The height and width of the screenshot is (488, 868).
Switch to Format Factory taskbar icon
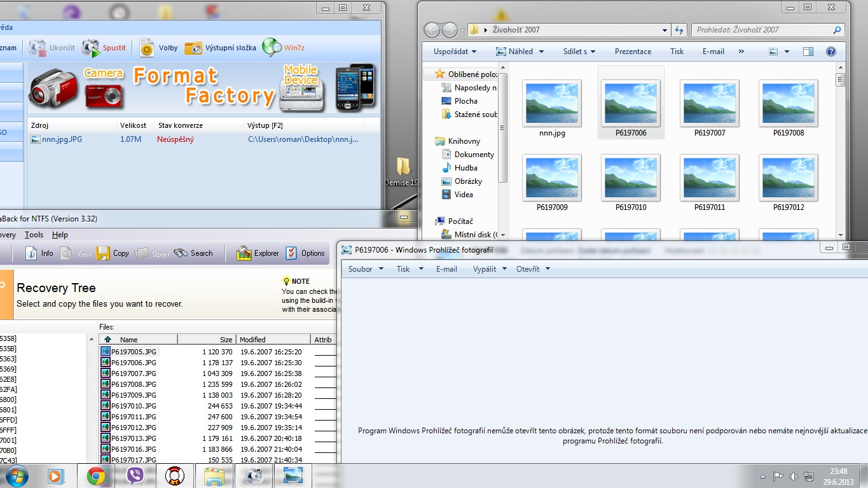[x=254, y=476]
